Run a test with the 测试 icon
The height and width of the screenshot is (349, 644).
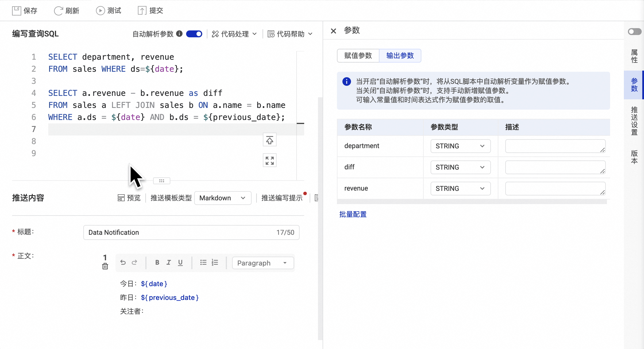click(100, 10)
